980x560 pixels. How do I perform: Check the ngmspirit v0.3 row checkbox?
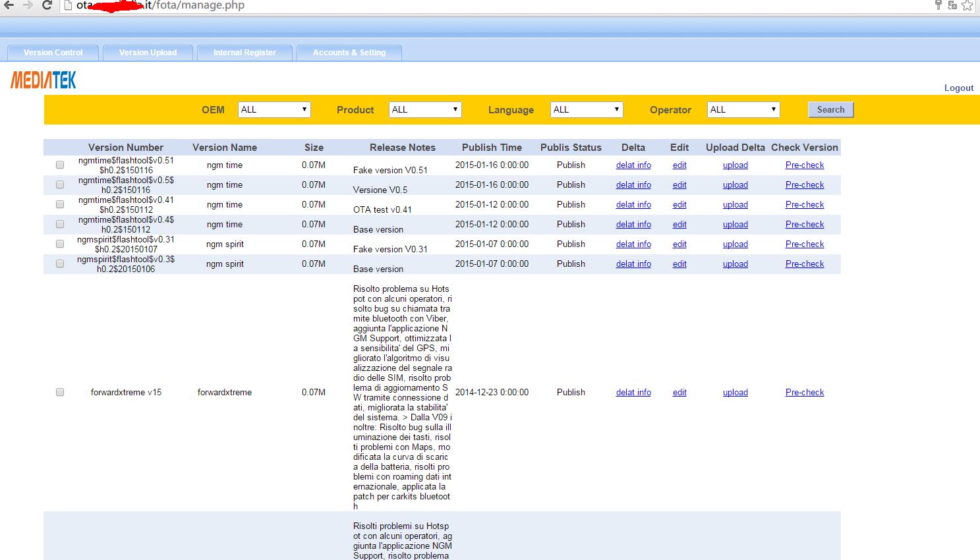60,264
